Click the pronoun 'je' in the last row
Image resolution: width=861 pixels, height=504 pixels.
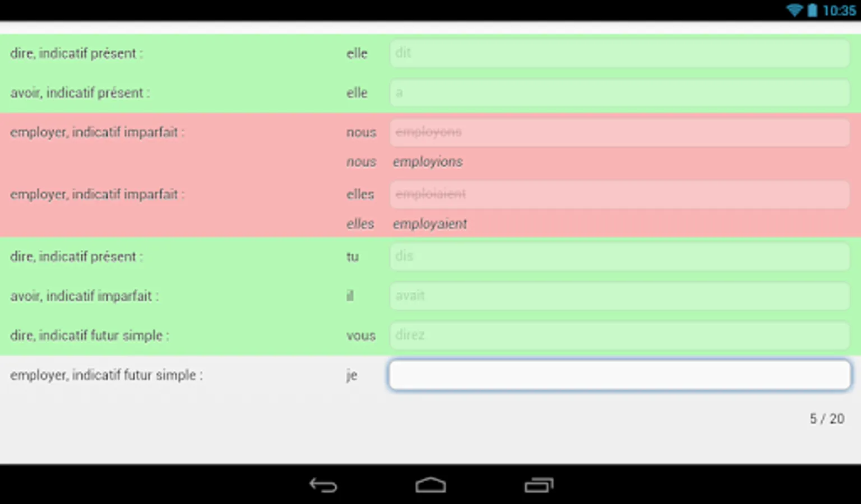pyautogui.click(x=351, y=375)
